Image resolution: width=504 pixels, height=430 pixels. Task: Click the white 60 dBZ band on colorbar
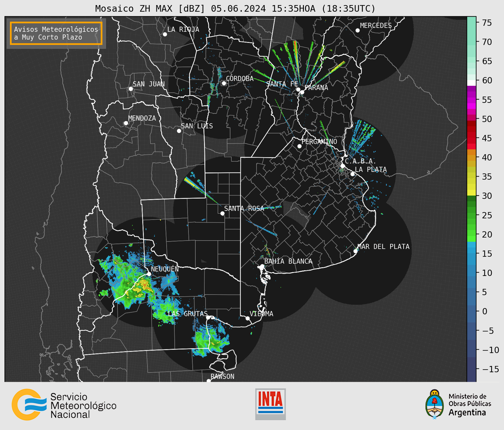[x=471, y=83]
